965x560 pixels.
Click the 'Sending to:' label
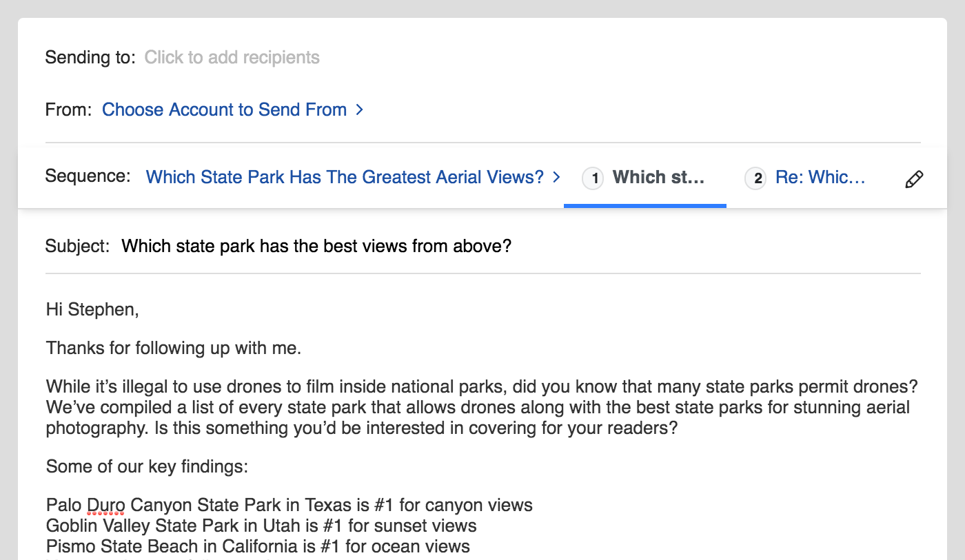coord(90,57)
